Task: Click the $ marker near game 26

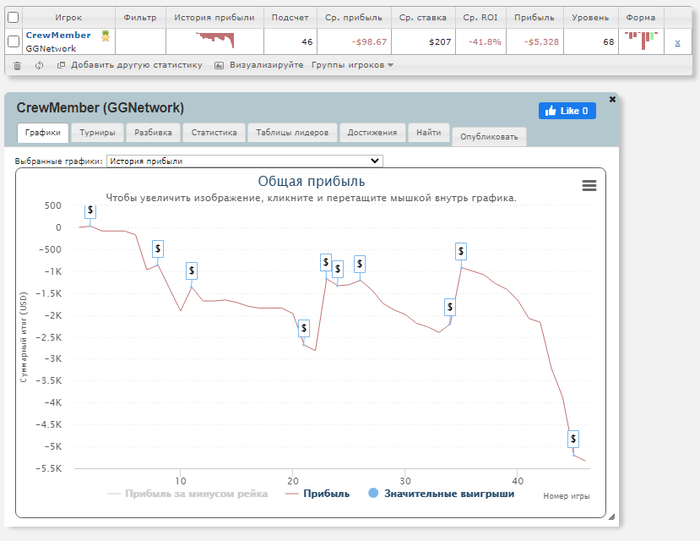Action: click(x=360, y=264)
